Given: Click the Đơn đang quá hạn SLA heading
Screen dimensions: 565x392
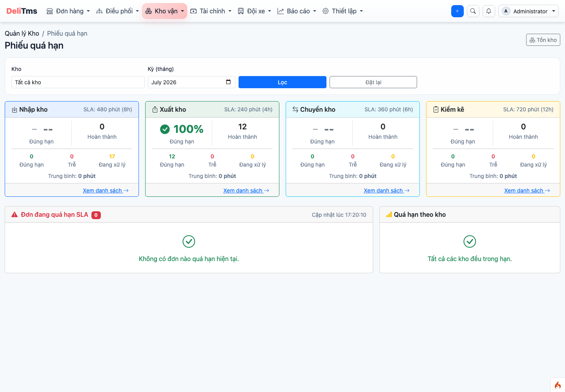Looking at the screenshot, I should [55, 214].
